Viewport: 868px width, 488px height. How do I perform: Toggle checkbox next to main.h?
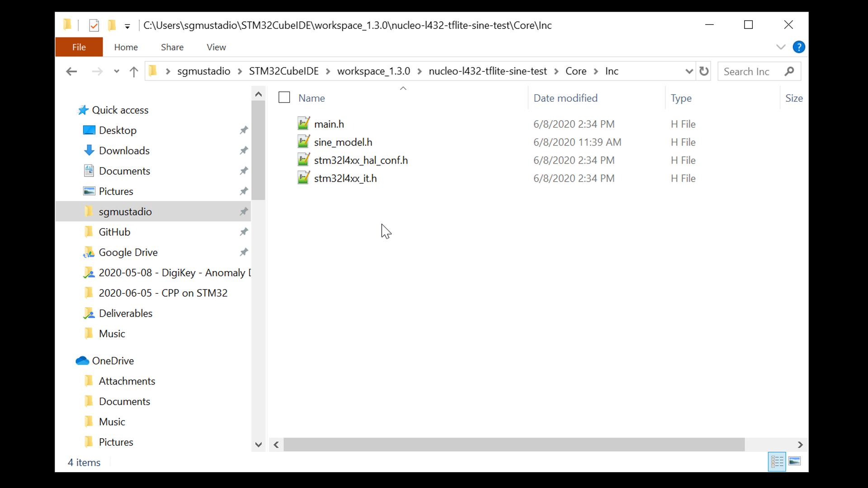[284, 123]
